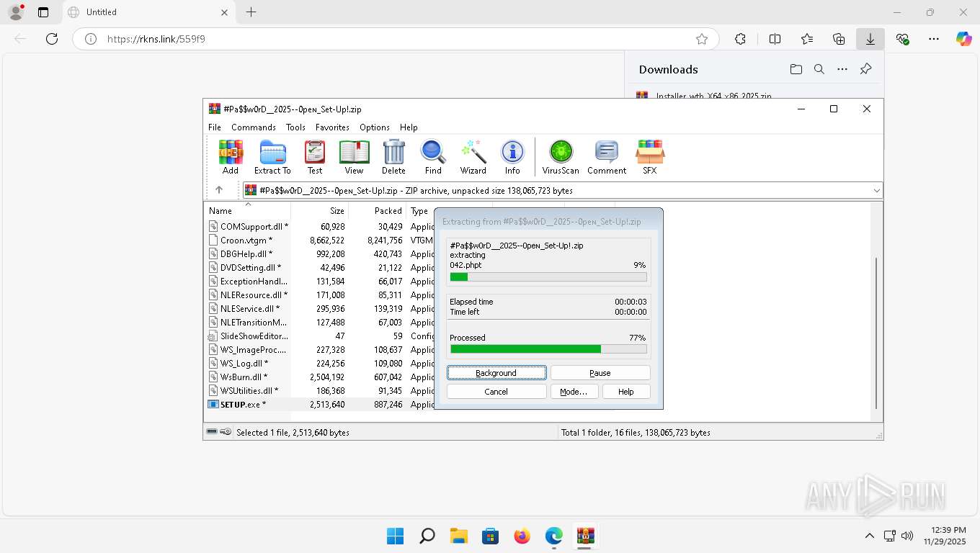Open more options in Downloads panel

(842, 69)
